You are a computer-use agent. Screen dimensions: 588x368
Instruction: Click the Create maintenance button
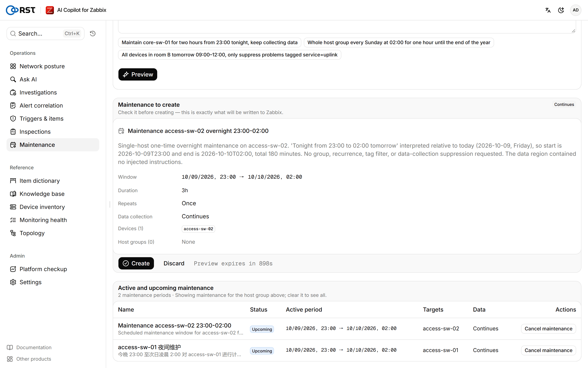pyautogui.click(x=136, y=263)
